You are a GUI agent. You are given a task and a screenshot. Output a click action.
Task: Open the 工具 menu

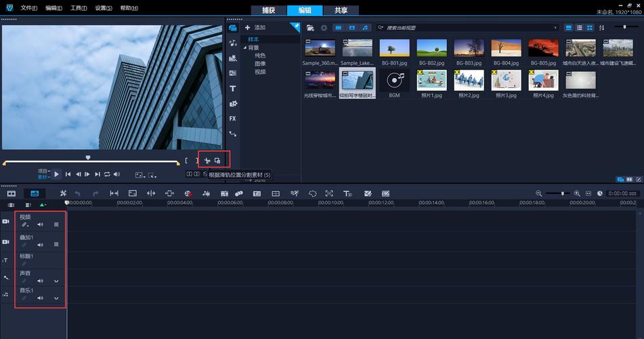click(x=79, y=8)
